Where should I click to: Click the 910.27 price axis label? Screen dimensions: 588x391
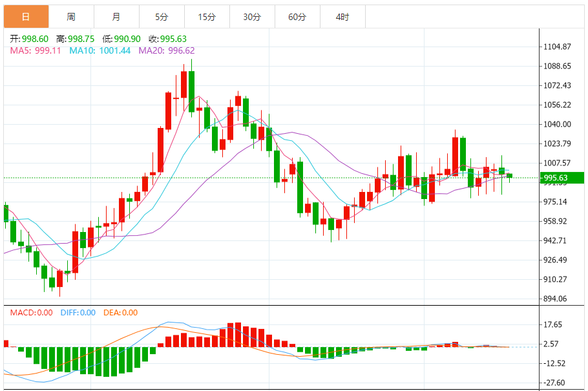click(x=556, y=280)
